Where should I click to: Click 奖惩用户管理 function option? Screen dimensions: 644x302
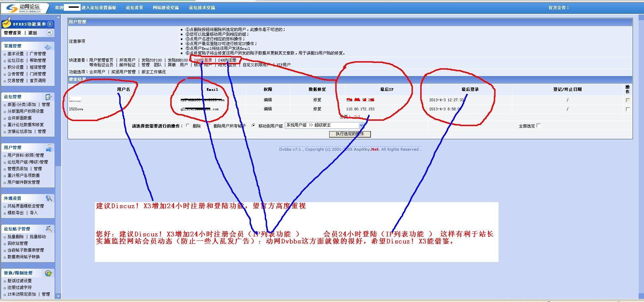click(x=123, y=72)
